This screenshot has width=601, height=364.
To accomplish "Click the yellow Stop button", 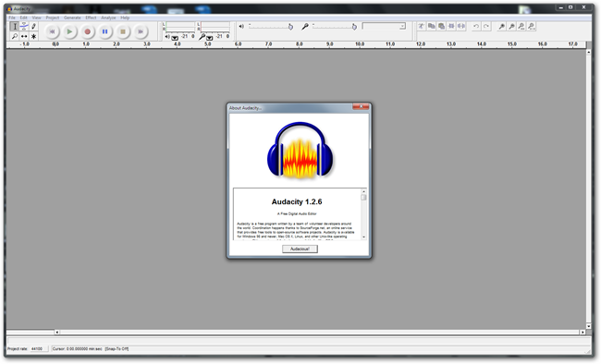I will click(x=123, y=31).
